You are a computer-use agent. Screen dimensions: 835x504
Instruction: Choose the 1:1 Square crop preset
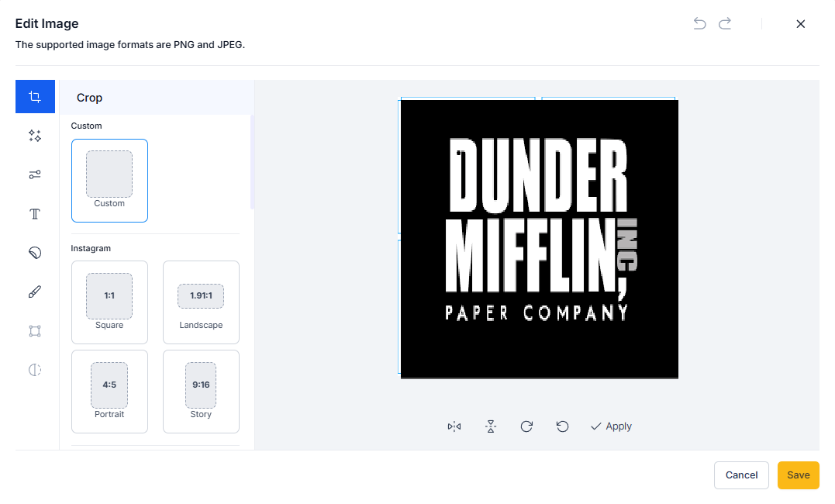[109, 302]
